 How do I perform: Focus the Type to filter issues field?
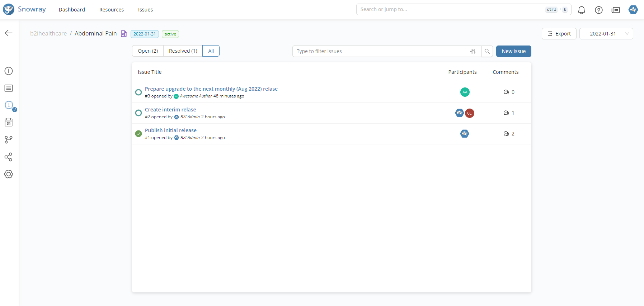[380, 51]
